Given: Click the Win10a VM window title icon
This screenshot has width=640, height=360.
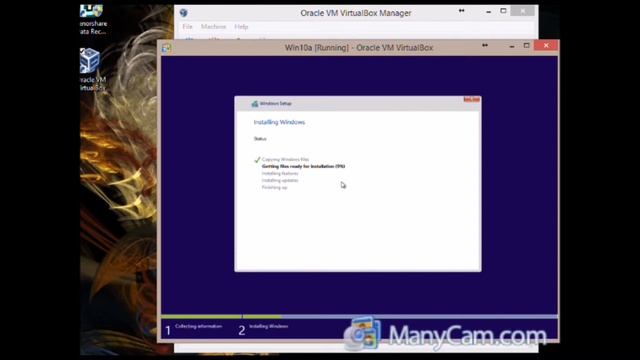Looking at the screenshot, I should click(166, 48).
